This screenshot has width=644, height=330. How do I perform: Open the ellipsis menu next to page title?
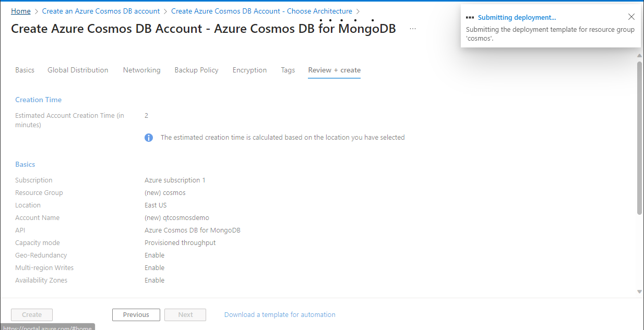413,29
